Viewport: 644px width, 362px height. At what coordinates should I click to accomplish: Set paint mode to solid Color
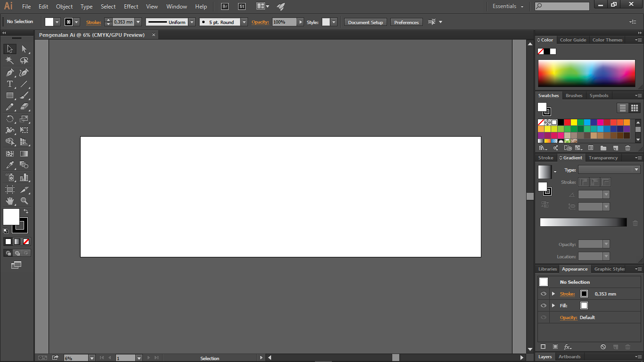tap(8, 241)
